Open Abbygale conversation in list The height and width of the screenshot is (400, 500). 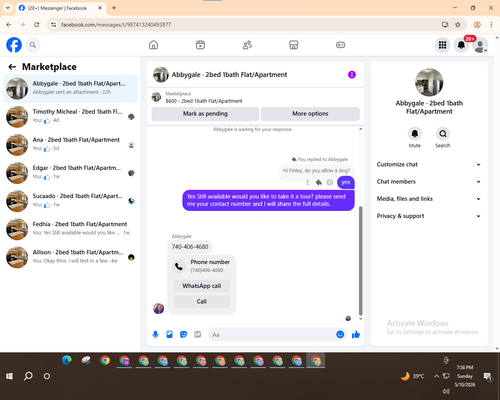coord(70,89)
